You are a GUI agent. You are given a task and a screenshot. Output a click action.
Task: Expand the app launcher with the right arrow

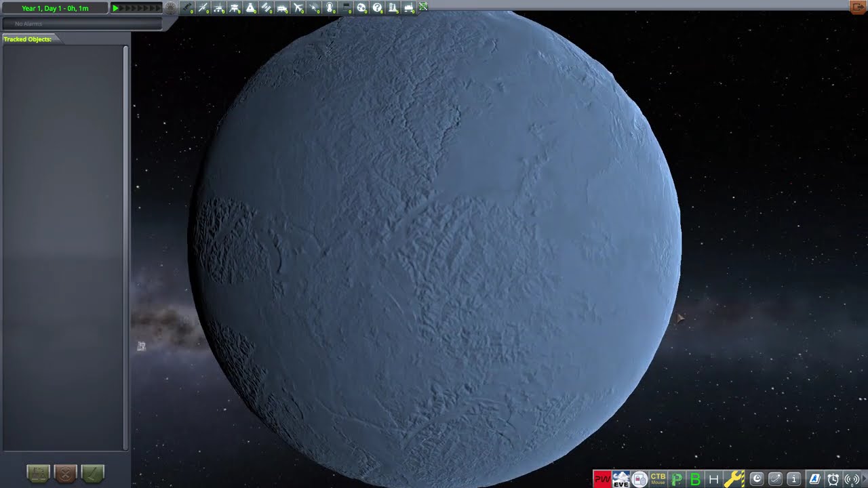coord(864,479)
